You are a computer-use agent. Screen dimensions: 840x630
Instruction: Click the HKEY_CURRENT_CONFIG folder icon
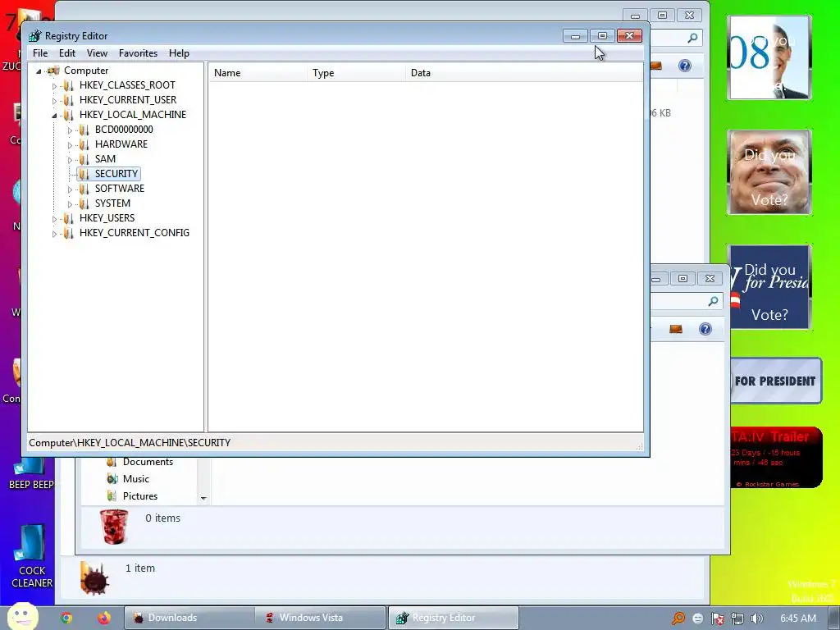[68, 233]
